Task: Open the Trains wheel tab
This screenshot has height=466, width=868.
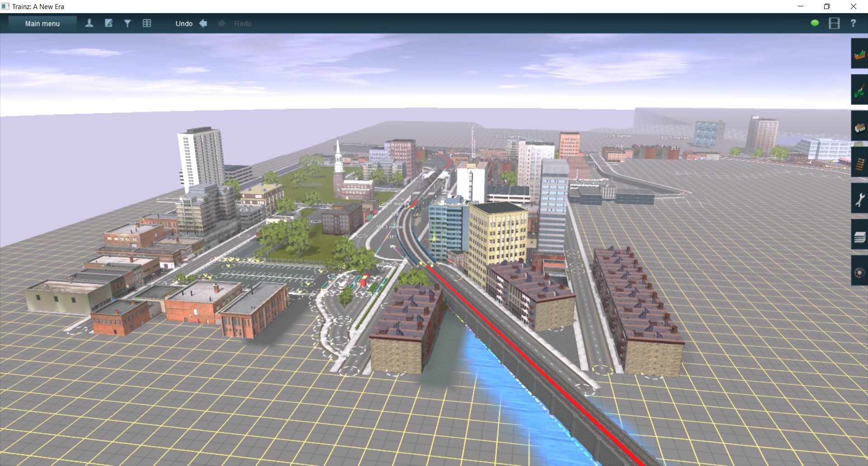Action: [x=859, y=271]
